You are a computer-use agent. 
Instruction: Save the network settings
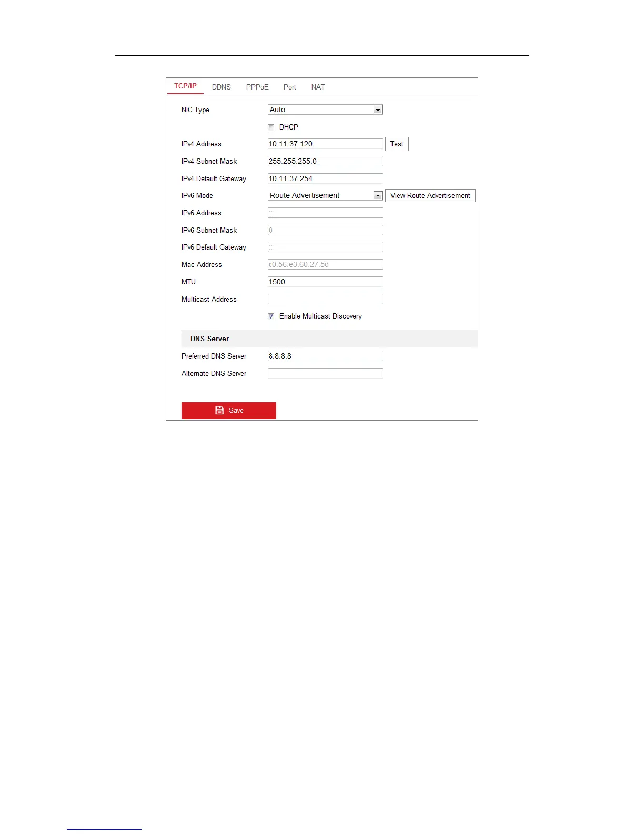pyautogui.click(x=229, y=411)
